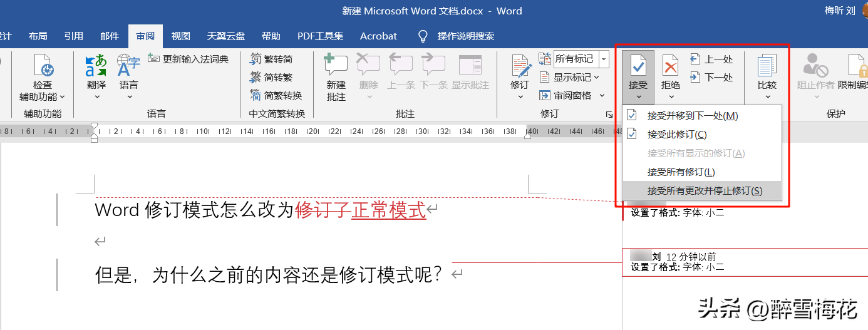The image size is (868, 330).
Task: Click the 阻止作者 block authors icon
Action: point(816,65)
